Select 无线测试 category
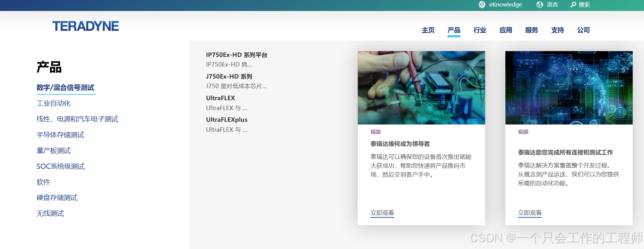Screen dimensions: 644x249 [x=50, y=213]
